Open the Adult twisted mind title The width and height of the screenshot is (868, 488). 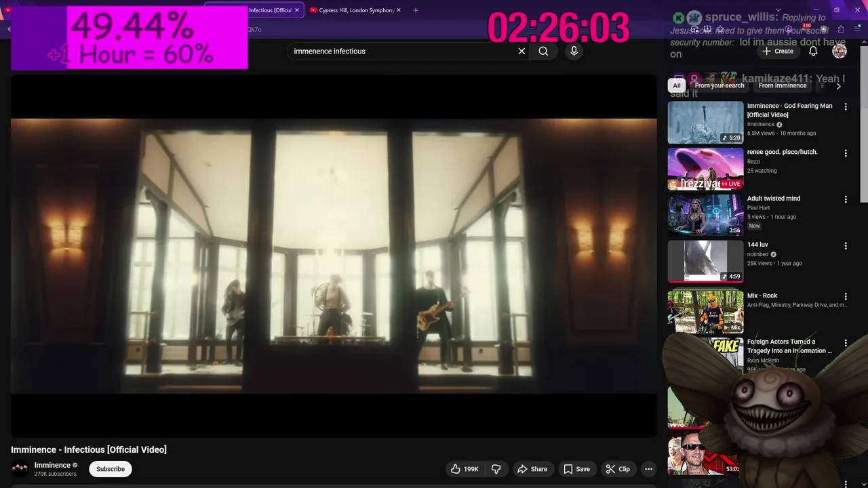(x=774, y=199)
